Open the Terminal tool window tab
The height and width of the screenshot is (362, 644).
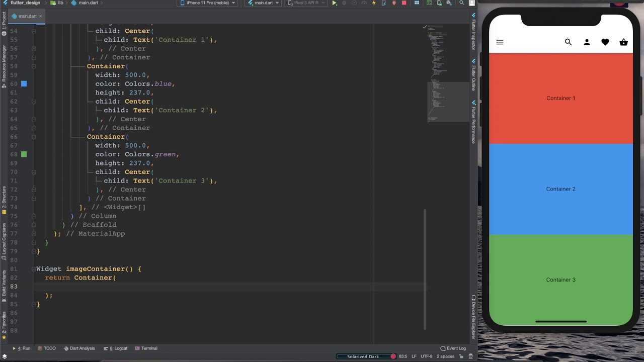coord(146,348)
